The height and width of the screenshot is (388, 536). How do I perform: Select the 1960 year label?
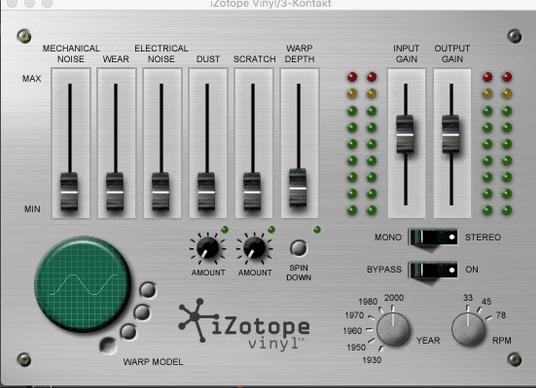point(352,331)
